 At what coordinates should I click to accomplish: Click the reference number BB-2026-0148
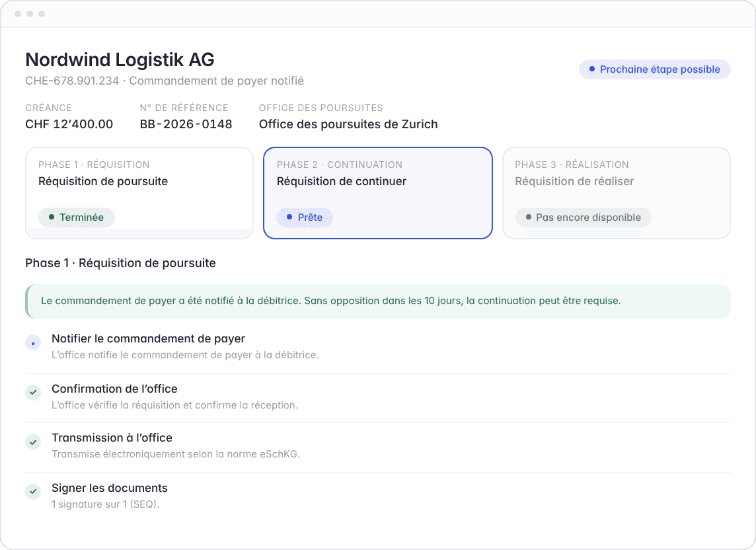(x=186, y=124)
